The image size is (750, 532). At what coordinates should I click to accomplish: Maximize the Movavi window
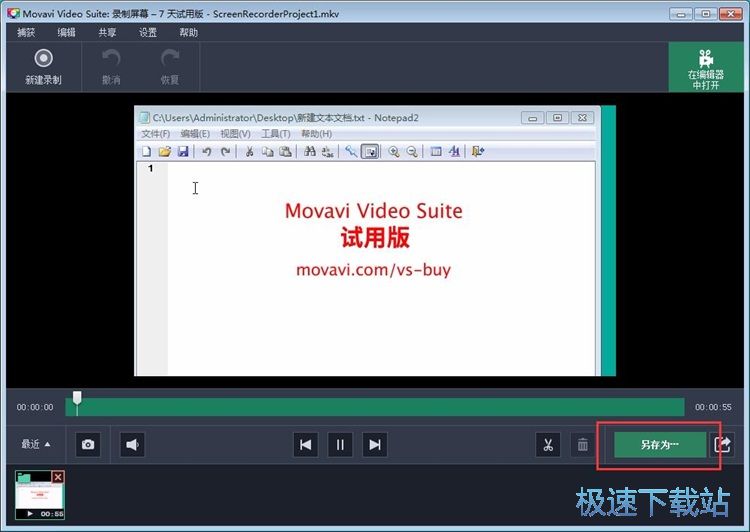706,14
